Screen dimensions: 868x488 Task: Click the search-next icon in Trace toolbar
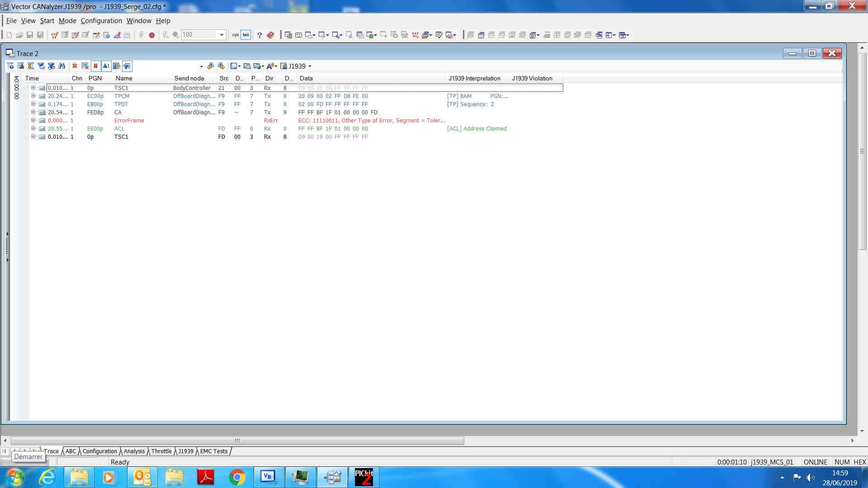click(x=221, y=66)
